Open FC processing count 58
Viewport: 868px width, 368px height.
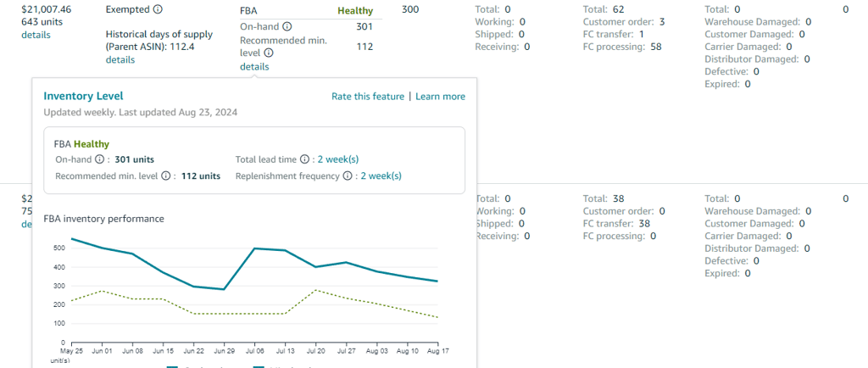[x=656, y=47]
